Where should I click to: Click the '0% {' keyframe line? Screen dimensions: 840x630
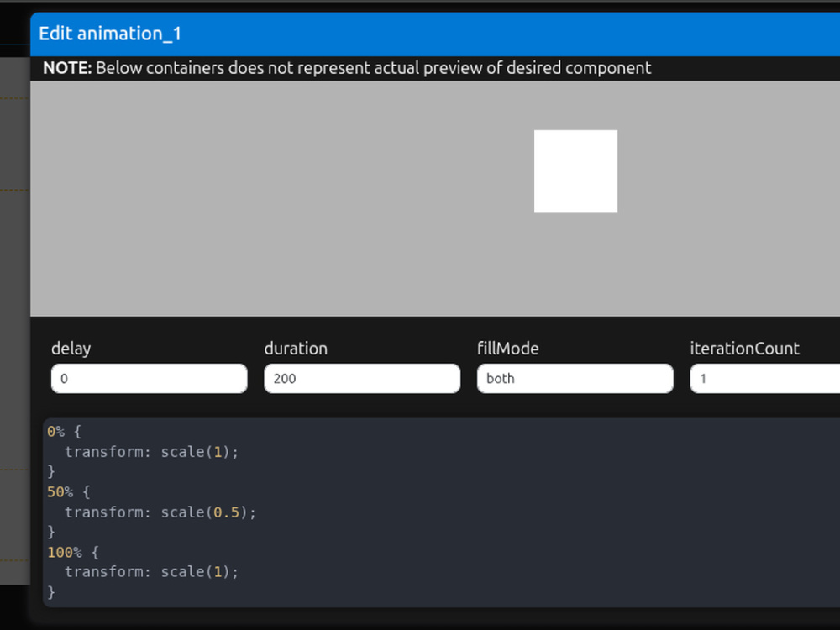[x=64, y=432]
